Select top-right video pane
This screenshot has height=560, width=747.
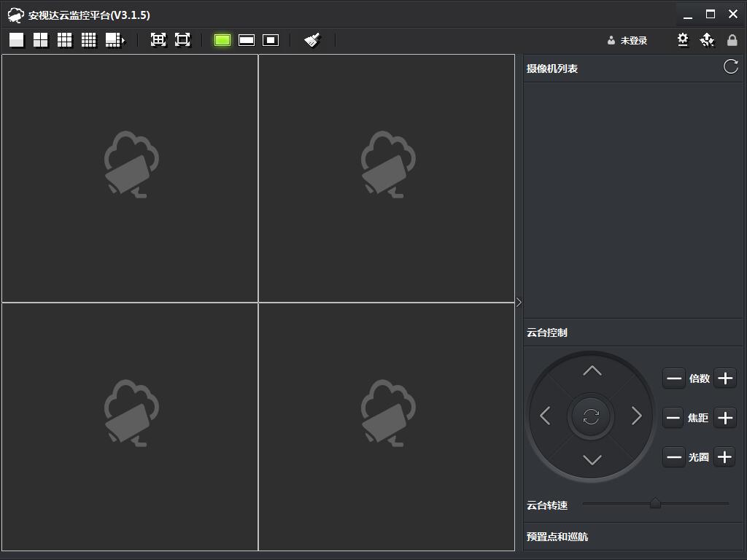click(x=387, y=178)
